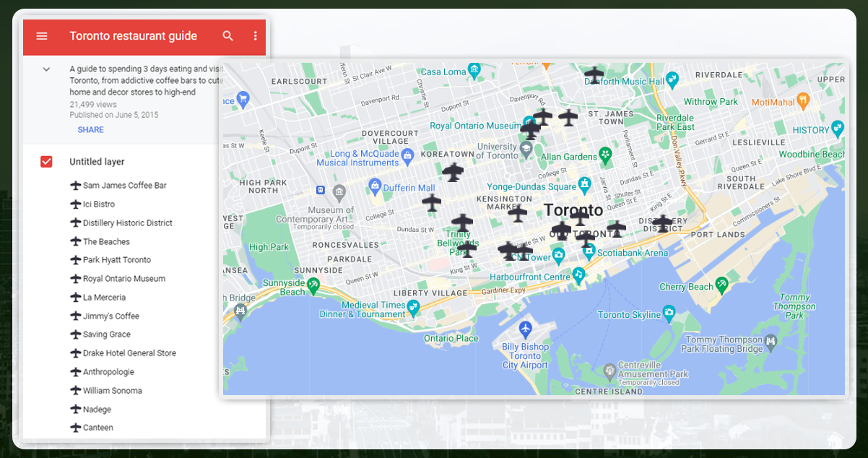The height and width of the screenshot is (458, 868).
Task: Click the Casa Loma map pin icon
Action: [x=474, y=71]
